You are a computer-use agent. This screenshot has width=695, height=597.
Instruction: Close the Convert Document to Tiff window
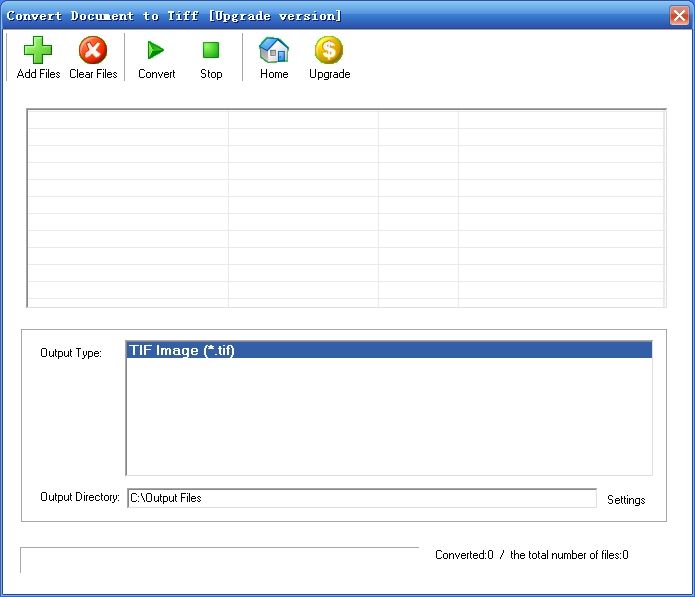tap(679, 16)
